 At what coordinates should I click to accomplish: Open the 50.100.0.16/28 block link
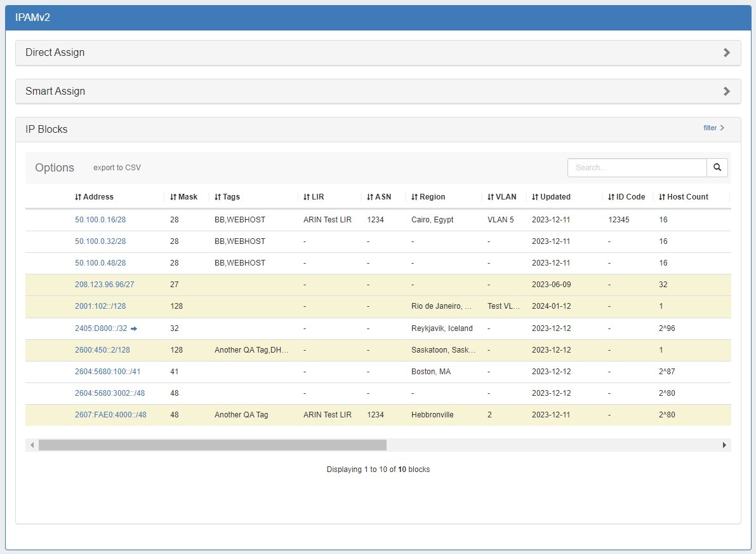[x=100, y=220]
